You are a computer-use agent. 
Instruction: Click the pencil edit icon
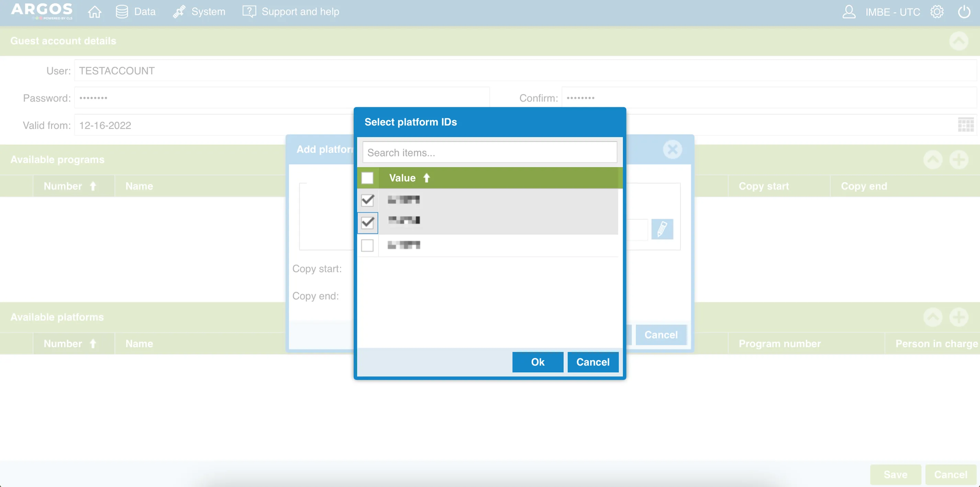pos(662,229)
